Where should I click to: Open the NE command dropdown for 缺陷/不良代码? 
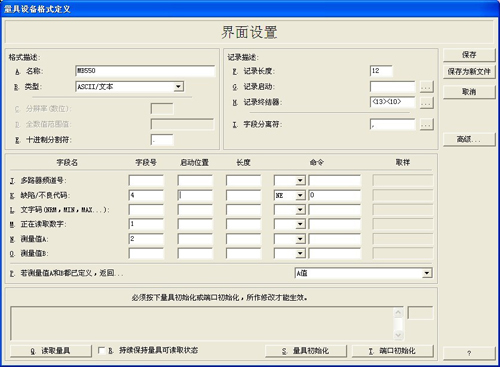click(x=300, y=195)
